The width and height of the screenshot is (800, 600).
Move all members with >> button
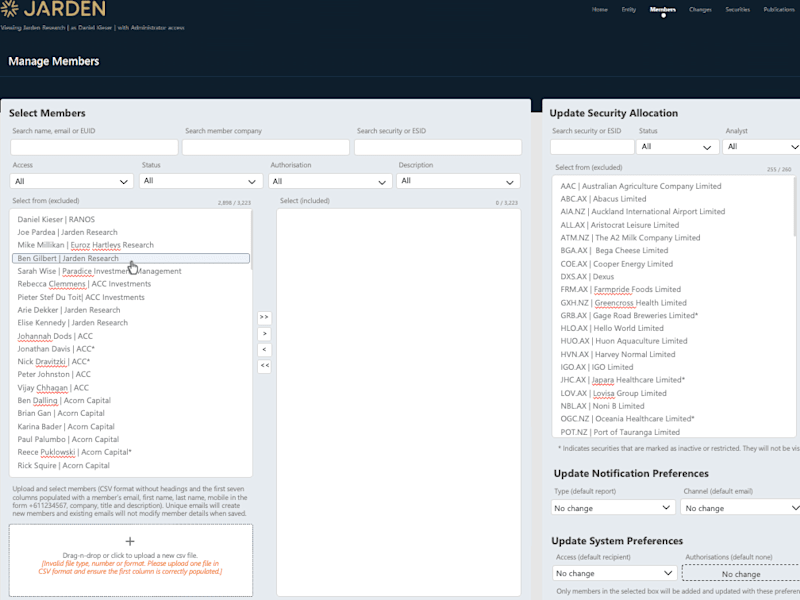(264, 317)
